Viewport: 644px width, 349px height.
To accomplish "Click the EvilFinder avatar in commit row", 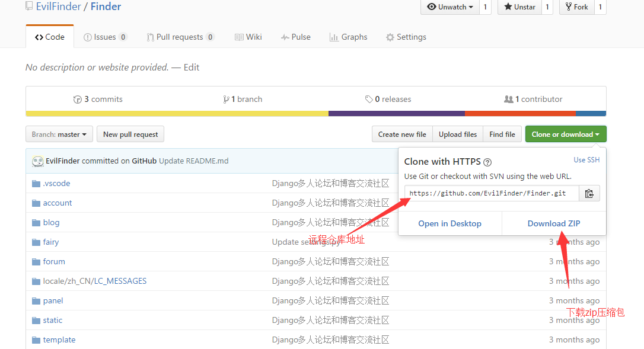I will 38,161.
